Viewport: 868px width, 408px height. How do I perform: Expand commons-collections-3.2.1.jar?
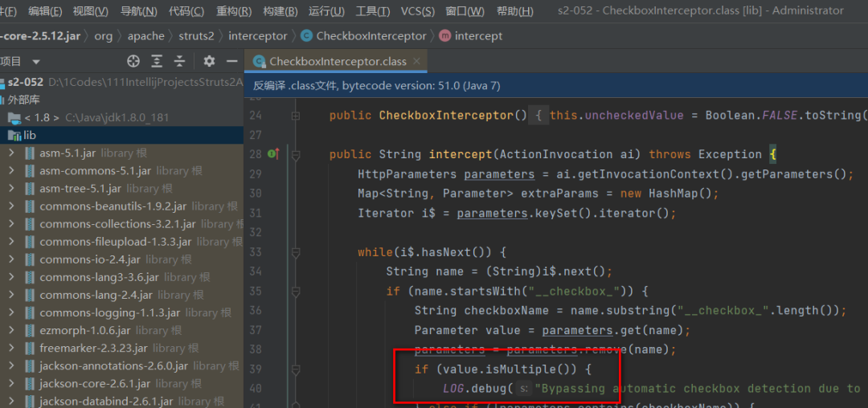(x=11, y=224)
